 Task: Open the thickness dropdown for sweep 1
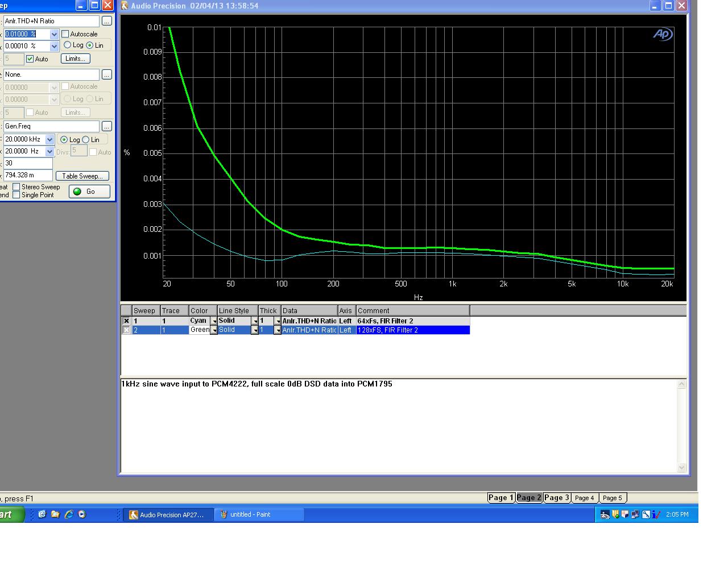point(278,321)
